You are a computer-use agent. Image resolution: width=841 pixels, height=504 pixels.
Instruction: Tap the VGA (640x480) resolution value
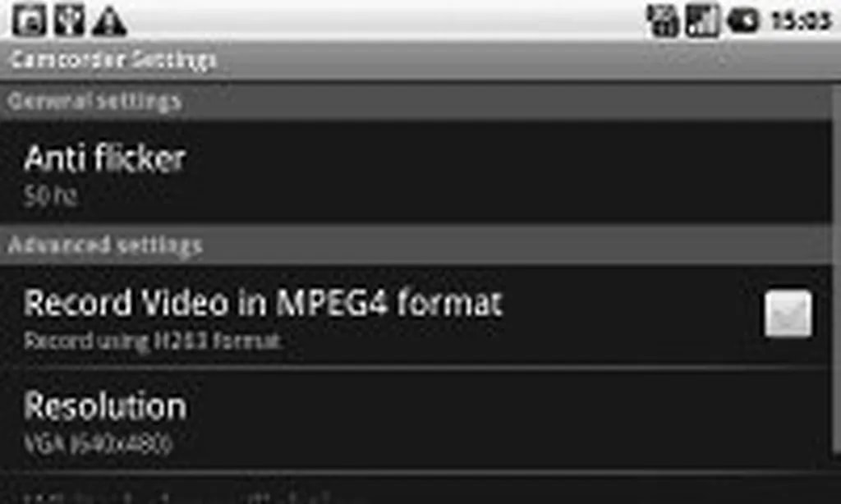tap(99, 444)
